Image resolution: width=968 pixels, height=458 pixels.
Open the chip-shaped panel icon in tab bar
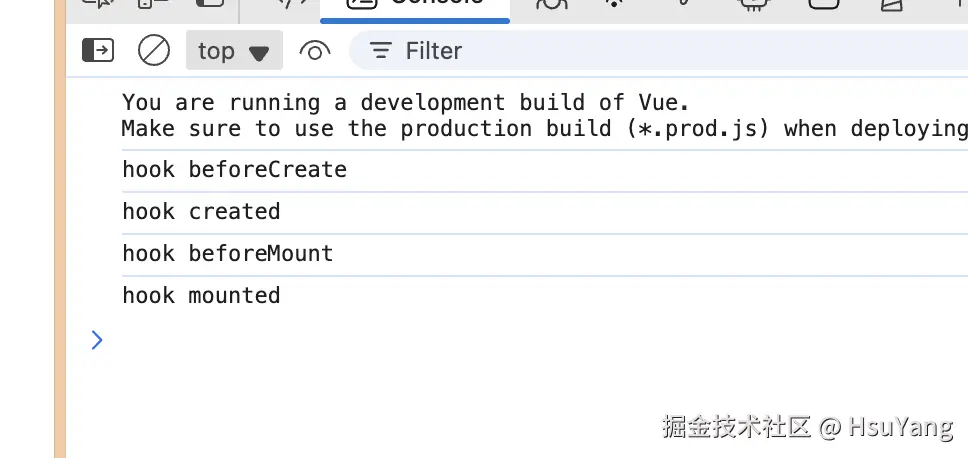coord(757,4)
